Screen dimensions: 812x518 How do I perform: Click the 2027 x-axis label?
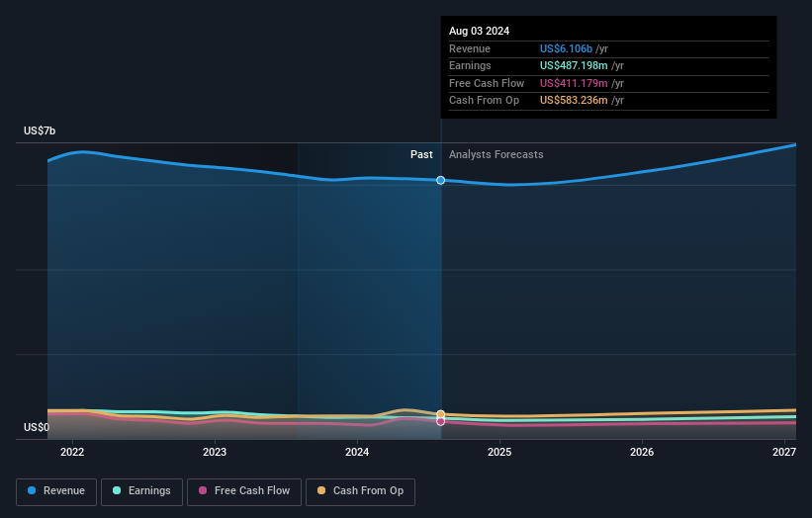(x=784, y=452)
